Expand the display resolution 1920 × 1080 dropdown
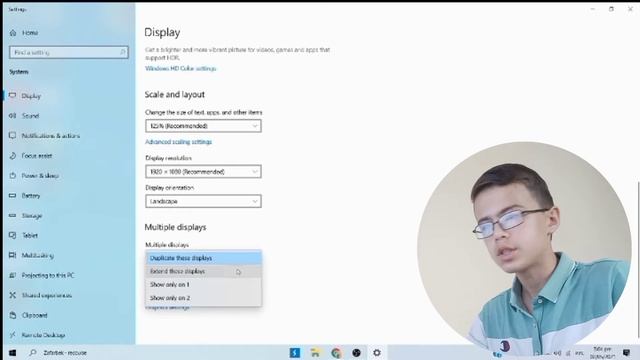 [x=203, y=172]
